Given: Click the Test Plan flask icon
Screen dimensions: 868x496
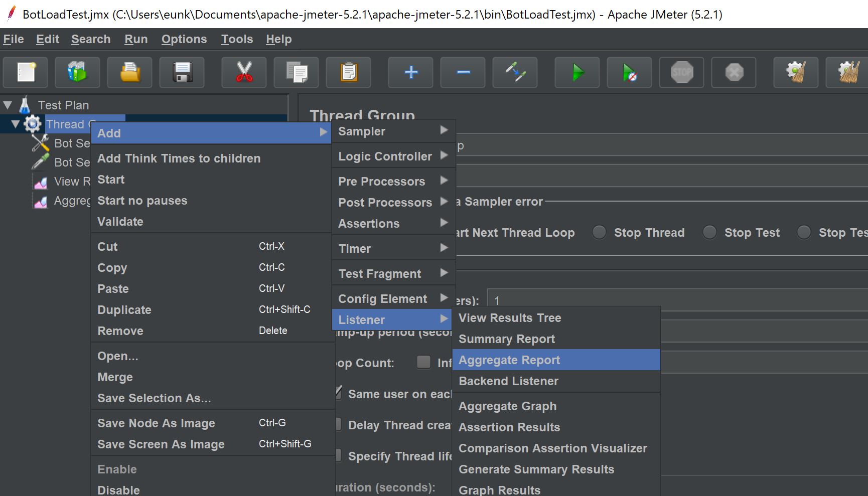Looking at the screenshot, I should [x=25, y=105].
